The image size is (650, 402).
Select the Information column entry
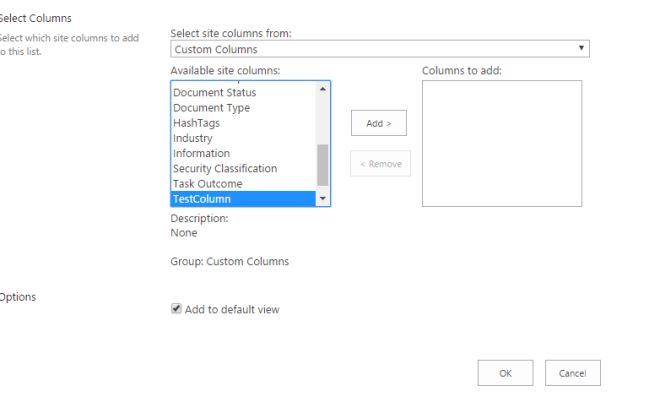point(243,153)
